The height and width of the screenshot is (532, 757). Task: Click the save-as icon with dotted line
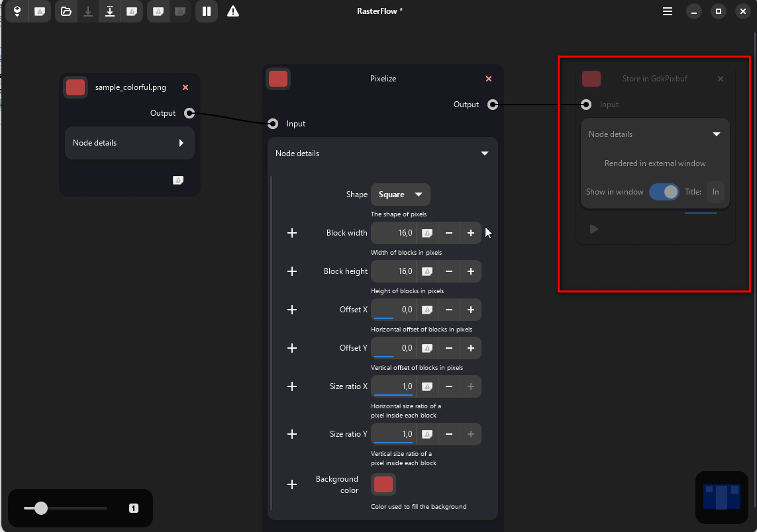click(x=110, y=11)
